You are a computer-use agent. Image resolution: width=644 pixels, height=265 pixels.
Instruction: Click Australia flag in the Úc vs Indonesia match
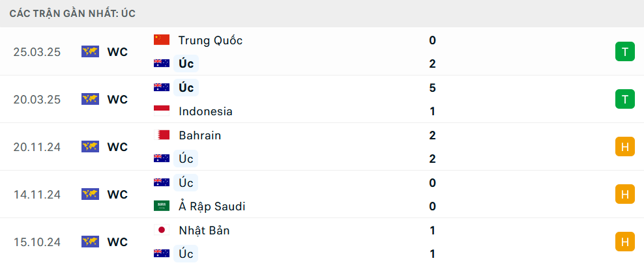tap(162, 87)
